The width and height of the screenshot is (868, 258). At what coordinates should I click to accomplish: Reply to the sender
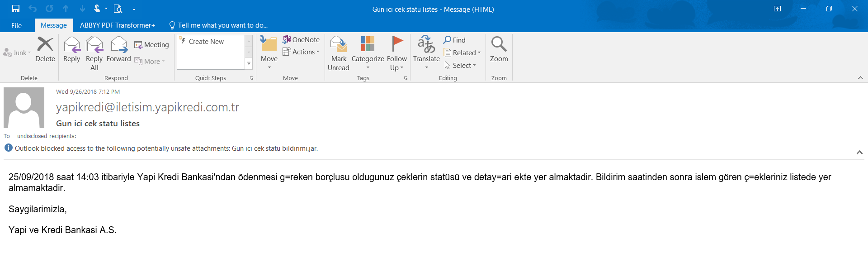[72, 49]
